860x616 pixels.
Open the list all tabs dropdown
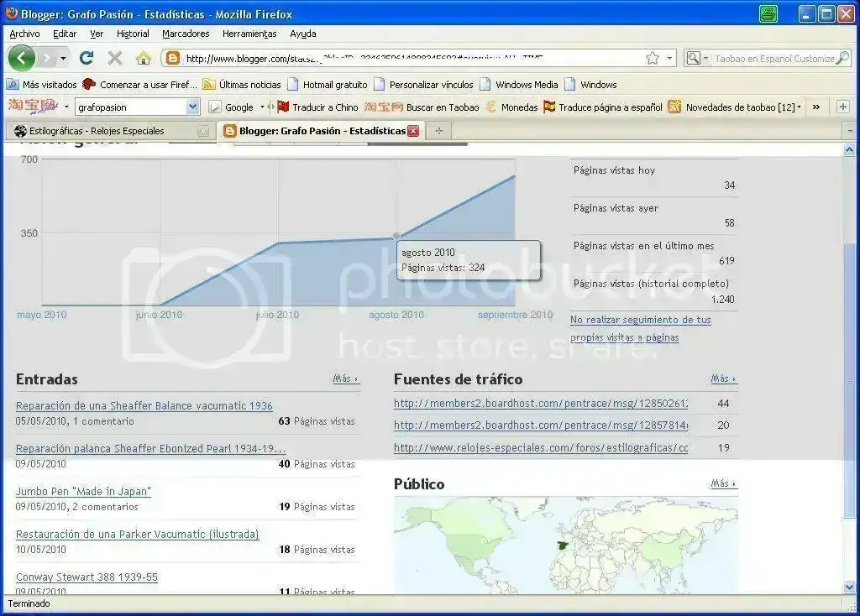pos(850,131)
